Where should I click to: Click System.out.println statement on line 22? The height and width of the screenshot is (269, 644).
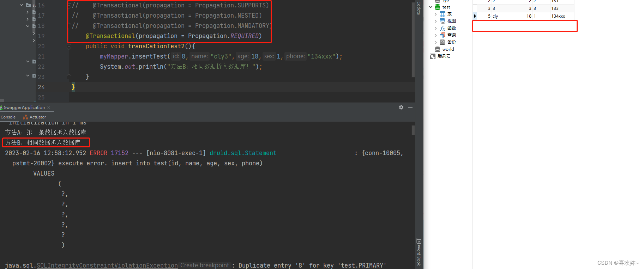[181, 67]
